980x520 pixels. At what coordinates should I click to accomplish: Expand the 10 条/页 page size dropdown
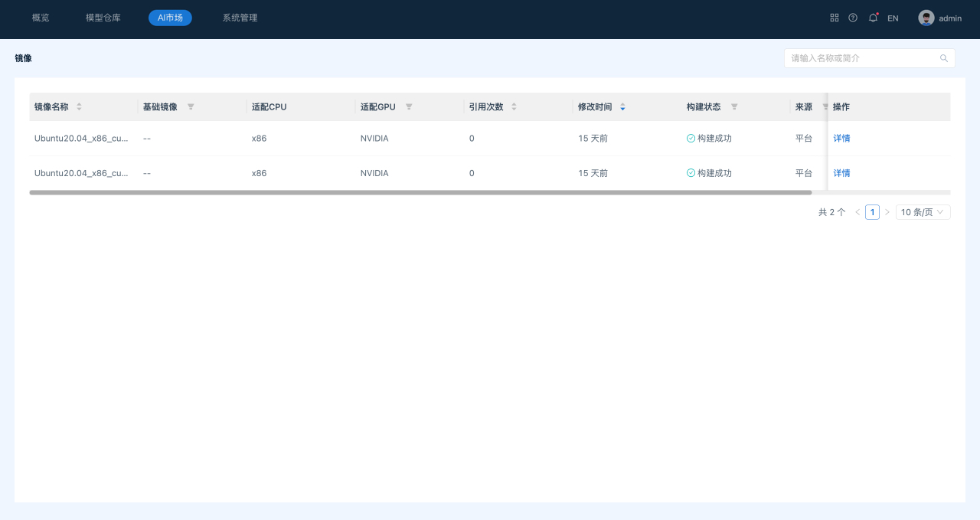coord(923,212)
